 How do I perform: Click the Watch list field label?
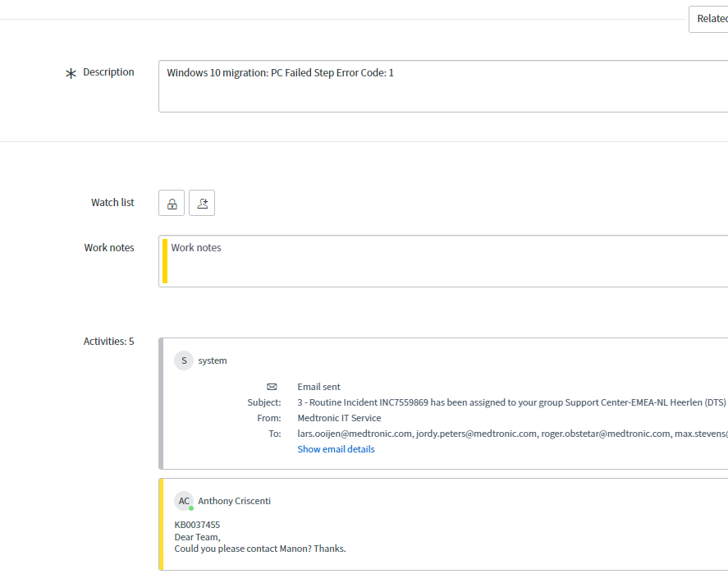112,203
